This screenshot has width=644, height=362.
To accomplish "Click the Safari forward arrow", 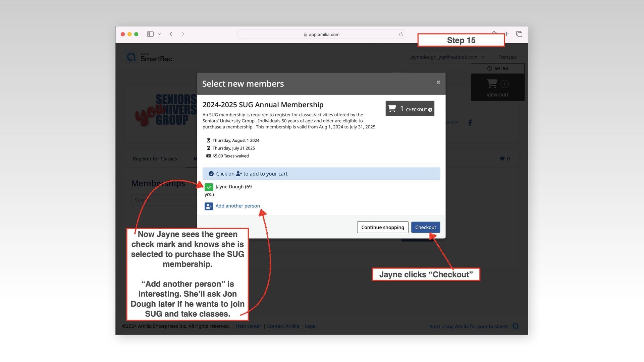I will 183,34.
